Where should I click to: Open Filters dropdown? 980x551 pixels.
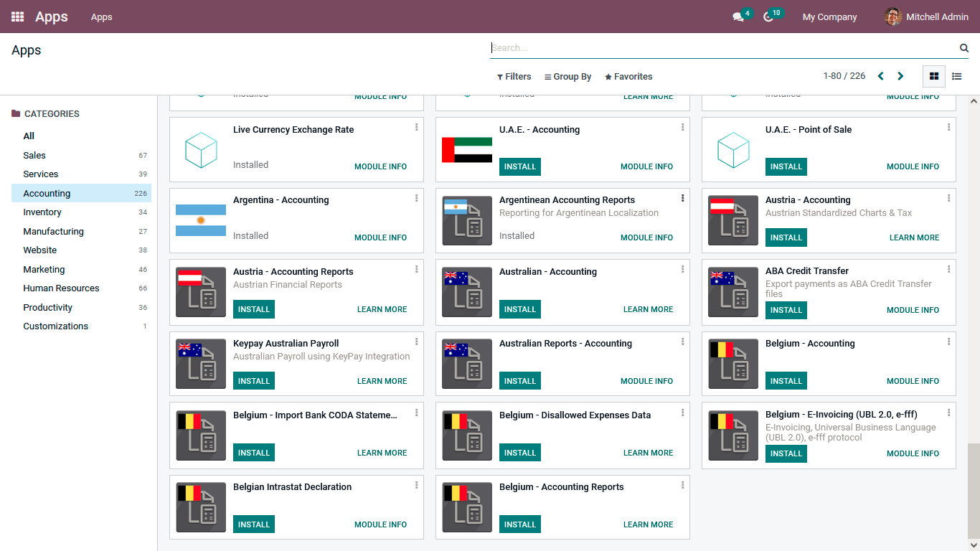point(514,77)
